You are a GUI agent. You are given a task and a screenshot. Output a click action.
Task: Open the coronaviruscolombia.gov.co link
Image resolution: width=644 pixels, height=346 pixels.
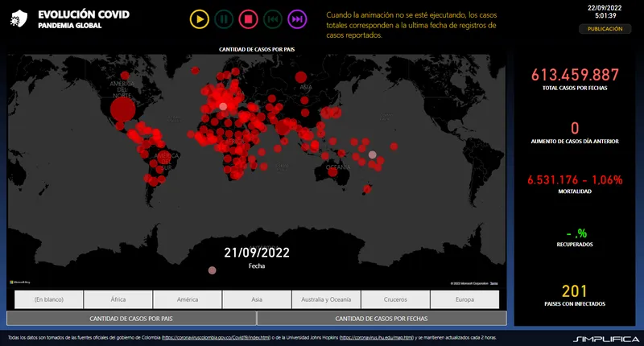click(x=216, y=338)
